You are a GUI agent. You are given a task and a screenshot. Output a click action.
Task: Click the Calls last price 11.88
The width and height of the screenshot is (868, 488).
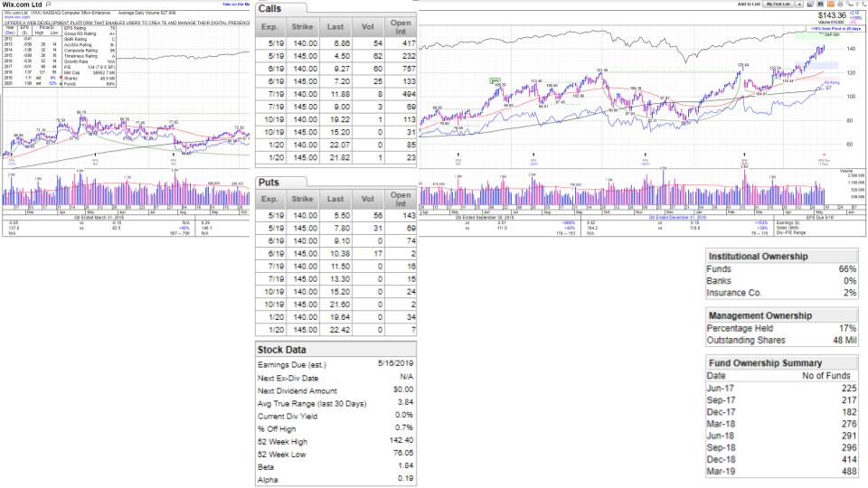pyautogui.click(x=340, y=94)
